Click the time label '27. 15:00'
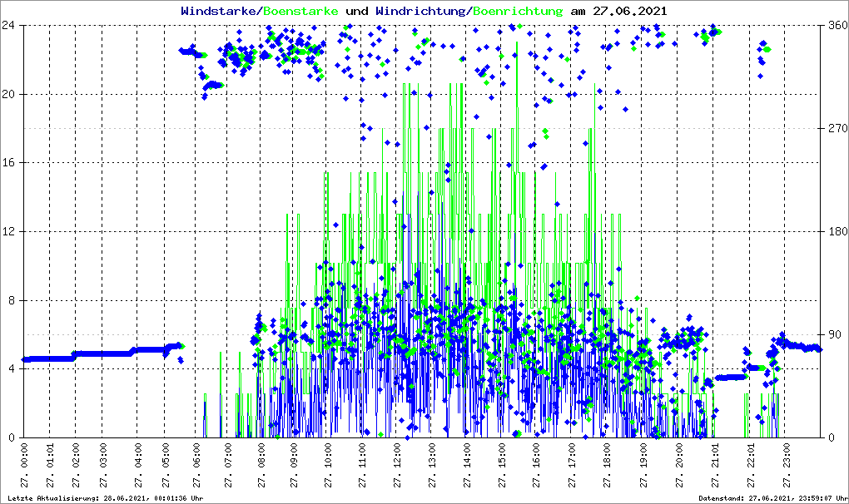Viewport: 849px width, 504px height. tap(502, 465)
